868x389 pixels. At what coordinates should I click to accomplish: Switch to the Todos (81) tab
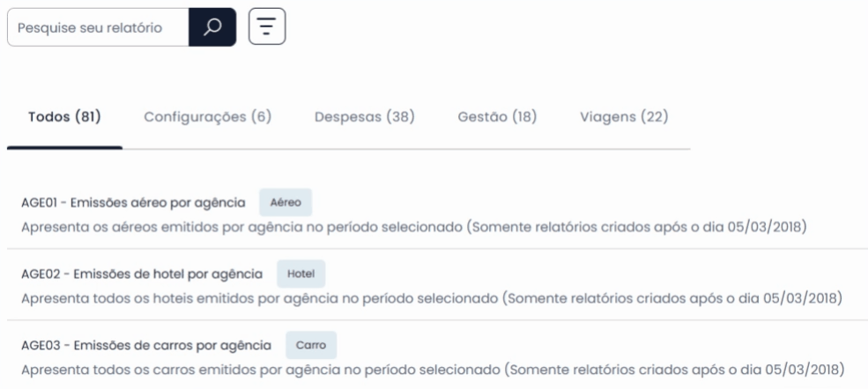(64, 117)
